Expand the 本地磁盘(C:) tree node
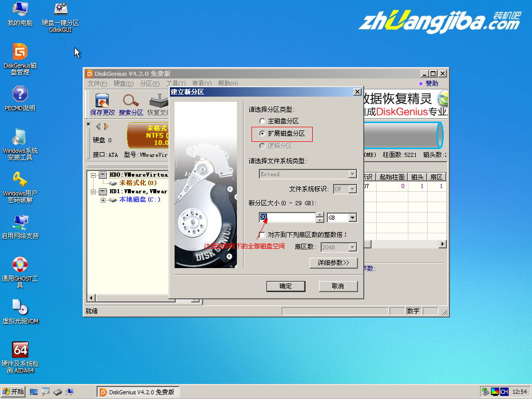The height and width of the screenshot is (399, 532). [x=103, y=199]
